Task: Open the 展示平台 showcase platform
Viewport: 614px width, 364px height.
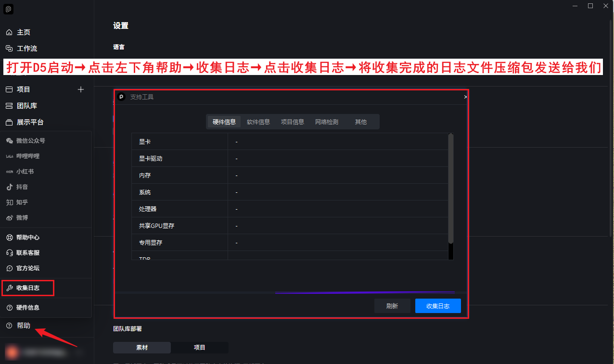Action: pyautogui.click(x=30, y=122)
